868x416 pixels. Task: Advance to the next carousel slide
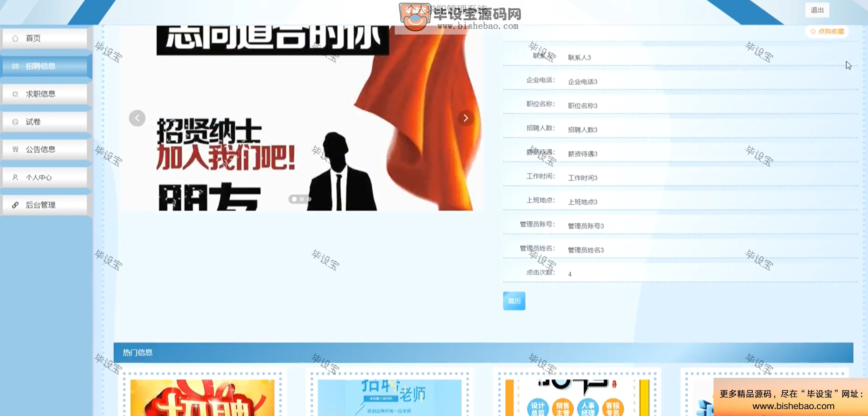click(x=466, y=118)
